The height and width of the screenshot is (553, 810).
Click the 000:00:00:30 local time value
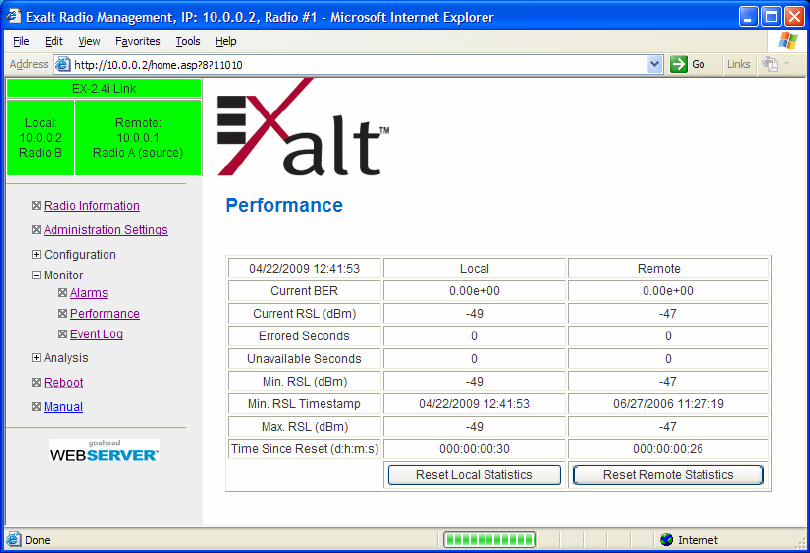pyautogui.click(x=474, y=449)
